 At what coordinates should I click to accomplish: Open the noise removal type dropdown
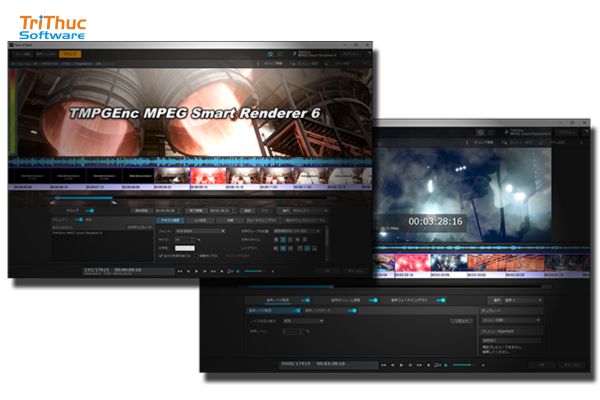click(304, 321)
